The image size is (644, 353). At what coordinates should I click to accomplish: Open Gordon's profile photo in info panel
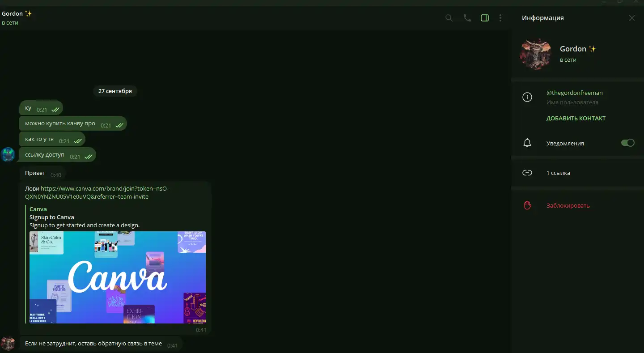[x=536, y=54]
